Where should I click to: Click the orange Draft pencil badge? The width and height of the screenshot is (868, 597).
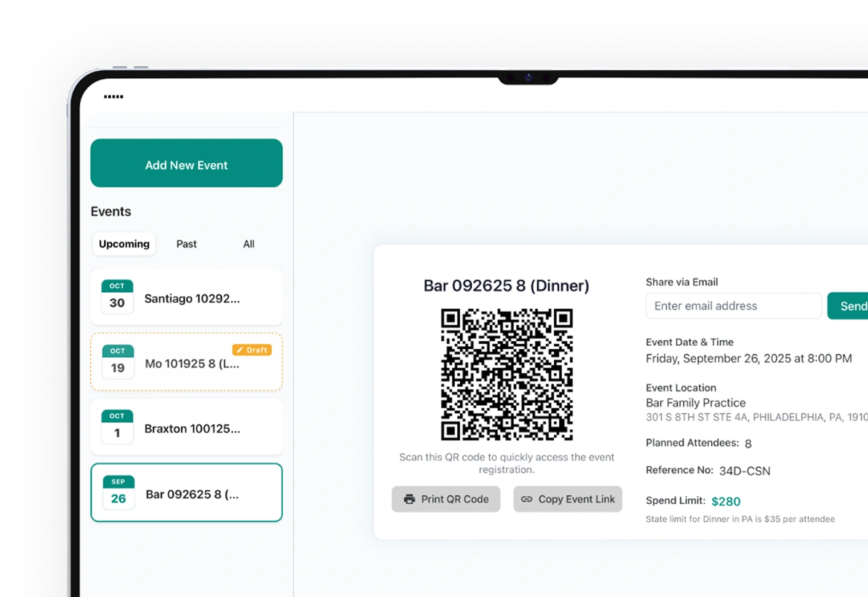252,350
